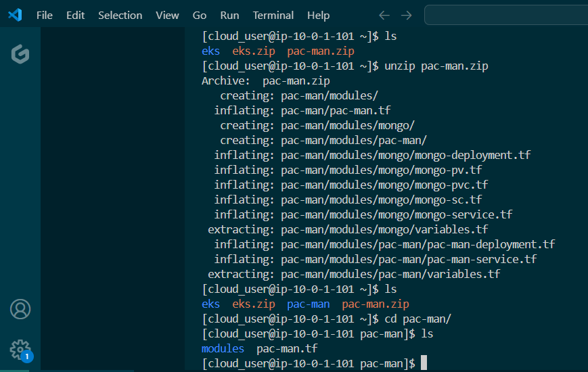Image resolution: width=588 pixels, height=372 pixels.
Task: Click the notification badge on the gear
Action: [27, 356]
